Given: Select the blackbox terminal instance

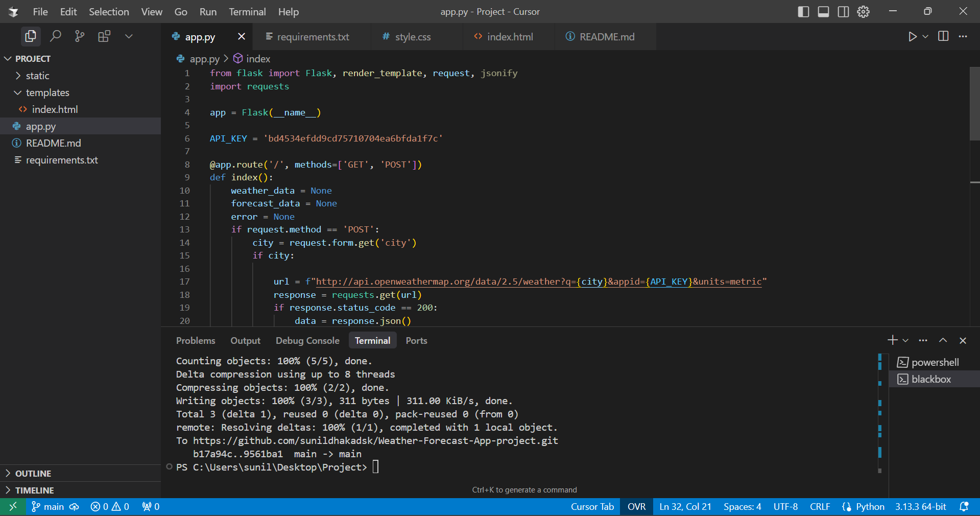Looking at the screenshot, I should coord(931,379).
